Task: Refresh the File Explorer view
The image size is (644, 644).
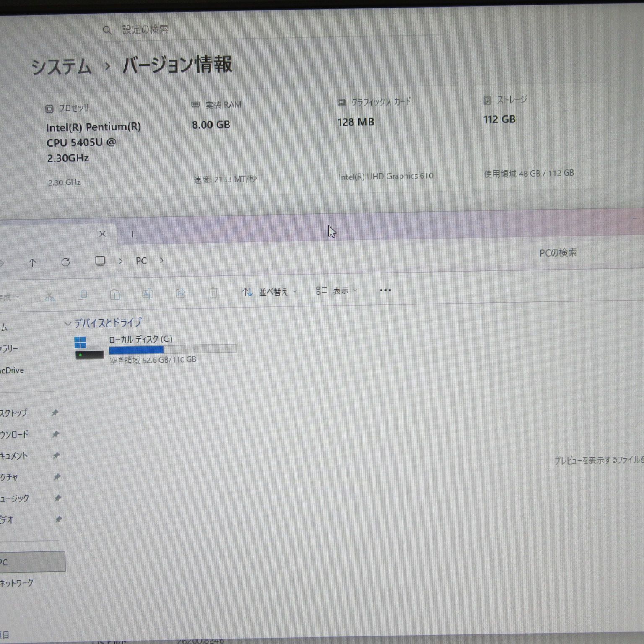Action: 65,262
